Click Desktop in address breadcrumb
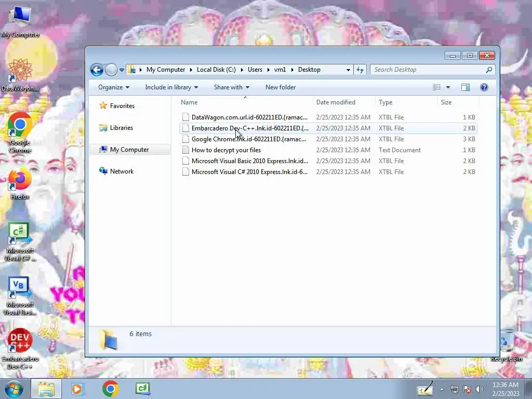The image size is (532, 399). click(309, 70)
